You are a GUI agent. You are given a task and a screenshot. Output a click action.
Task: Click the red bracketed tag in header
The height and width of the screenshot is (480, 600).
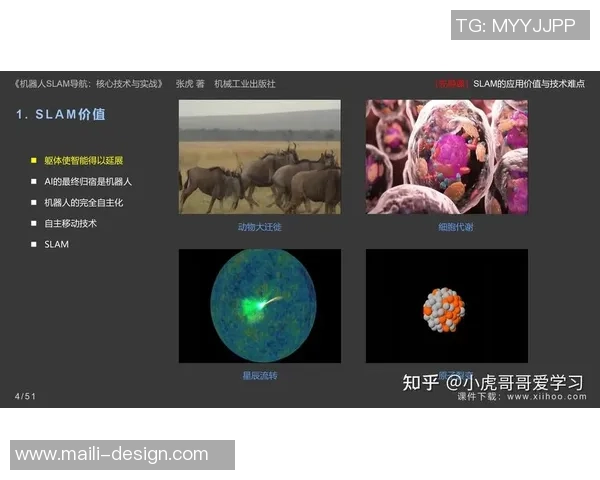click(452, 83)
